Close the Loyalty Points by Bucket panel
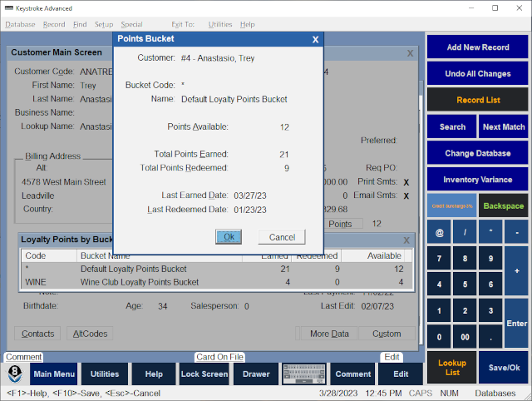Screen dimensions: 532x401 [406, 240]
